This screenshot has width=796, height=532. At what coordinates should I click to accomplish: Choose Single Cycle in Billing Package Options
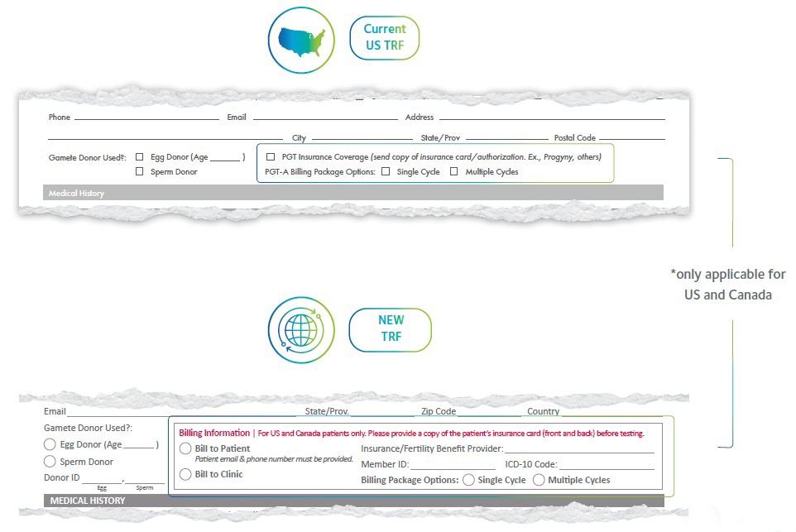[x=469, y=480]
